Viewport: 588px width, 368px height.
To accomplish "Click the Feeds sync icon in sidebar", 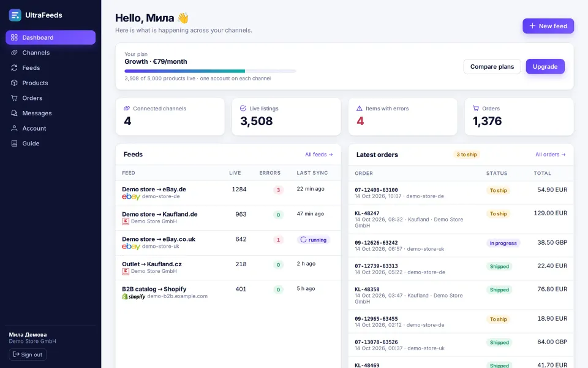I will click(x=14, y=67).
